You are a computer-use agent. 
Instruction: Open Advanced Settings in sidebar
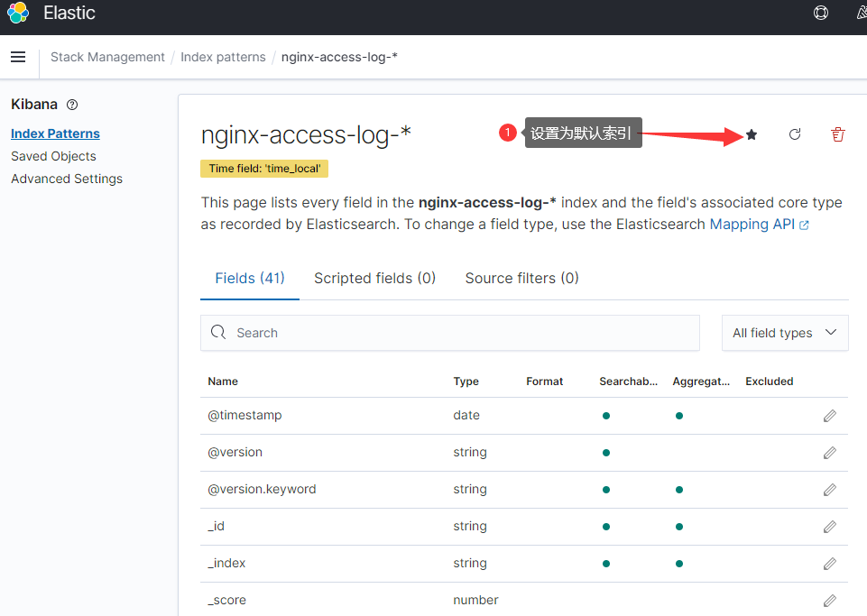[67, 179]
